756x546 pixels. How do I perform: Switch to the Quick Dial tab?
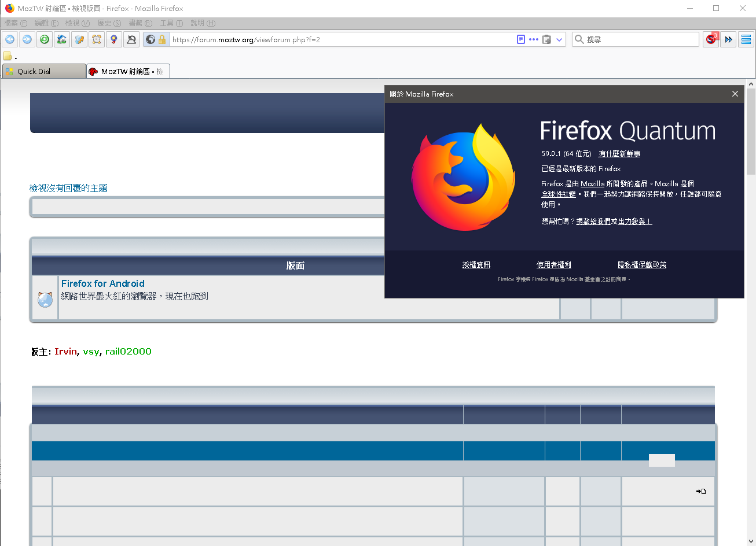44,71
